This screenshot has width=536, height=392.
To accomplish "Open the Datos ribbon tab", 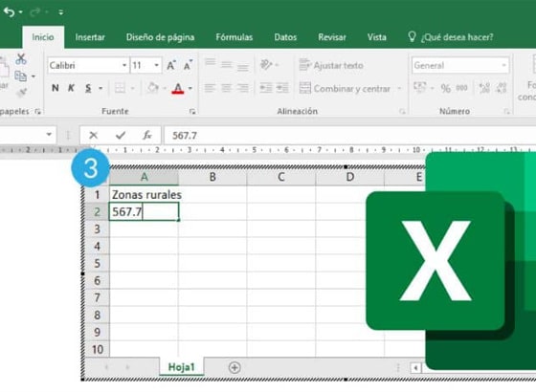I will pyautogui.click(x=285, y=37).
